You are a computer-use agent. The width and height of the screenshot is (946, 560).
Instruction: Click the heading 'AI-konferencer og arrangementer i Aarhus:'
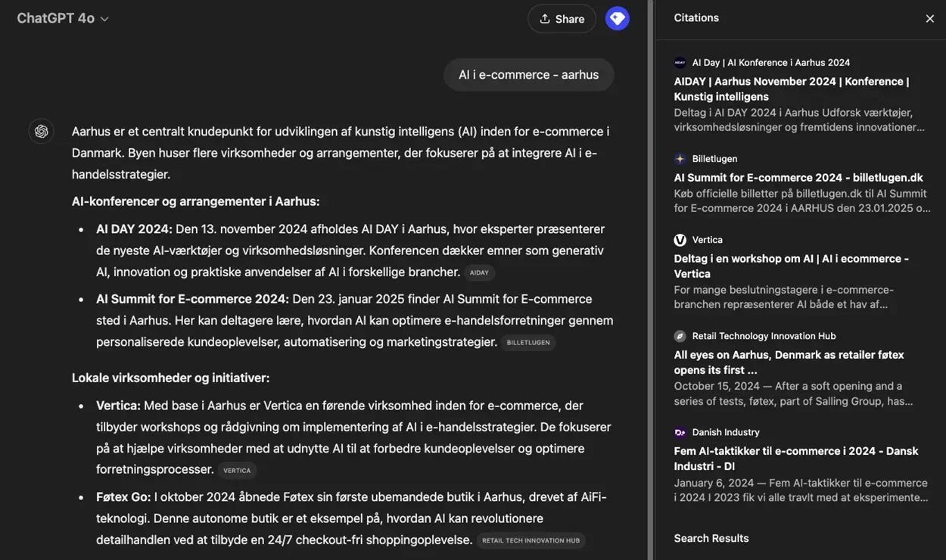pos(195,201)
